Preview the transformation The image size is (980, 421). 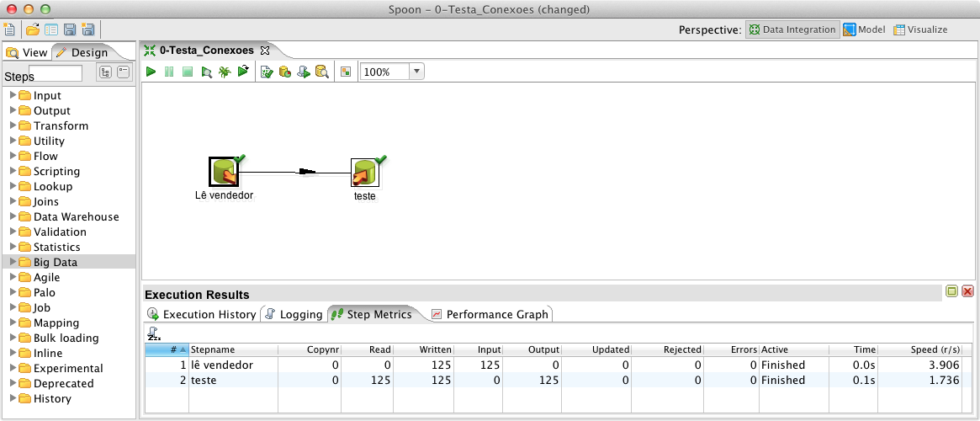click(206, 72)
